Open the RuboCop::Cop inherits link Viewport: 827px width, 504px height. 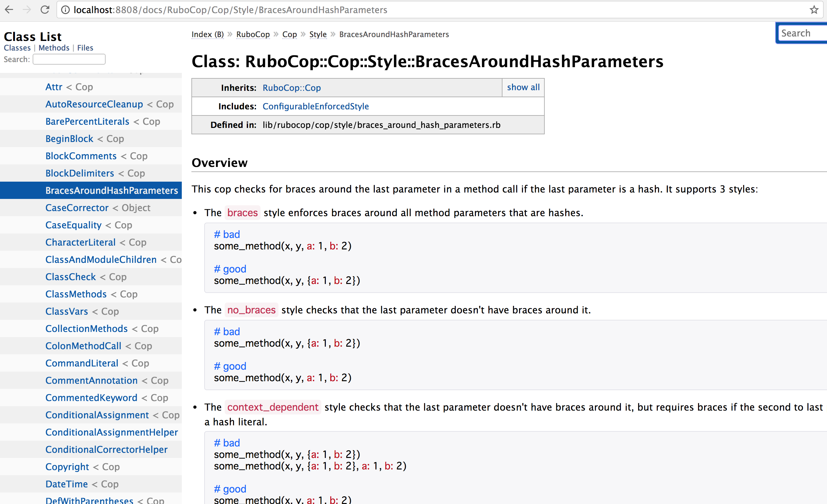click(x=291, y=88)
